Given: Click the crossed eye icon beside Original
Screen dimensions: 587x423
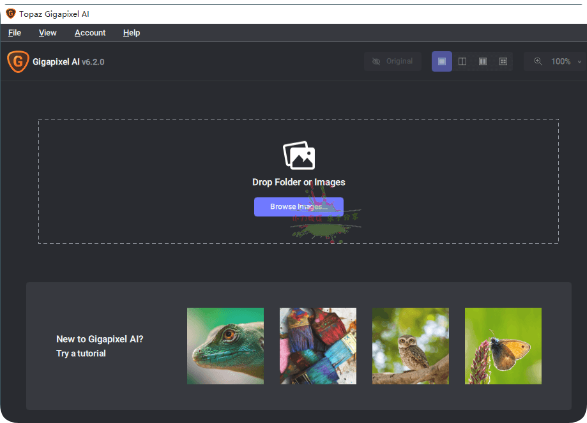Looking at the screenshot, I should 376,61.
